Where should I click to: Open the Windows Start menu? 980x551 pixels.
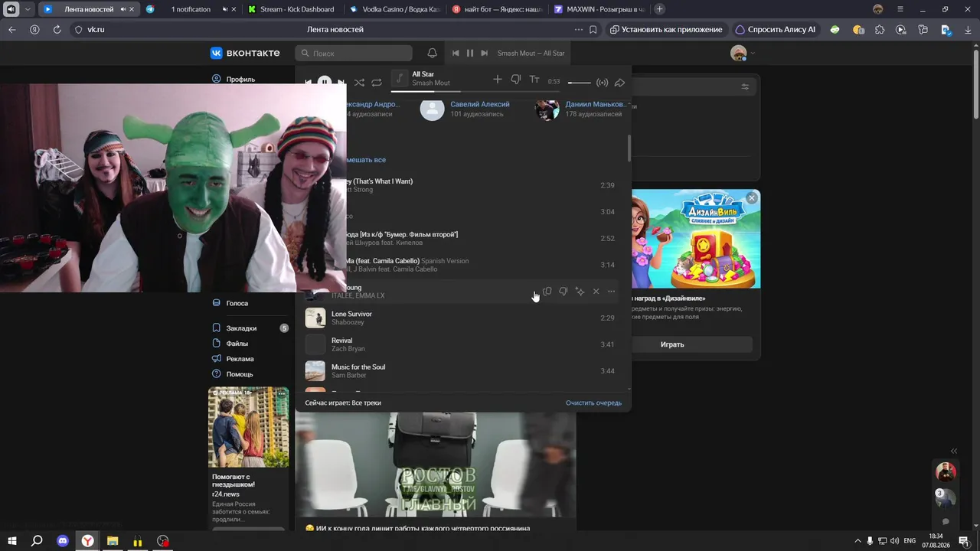click(x=12, y=541)
